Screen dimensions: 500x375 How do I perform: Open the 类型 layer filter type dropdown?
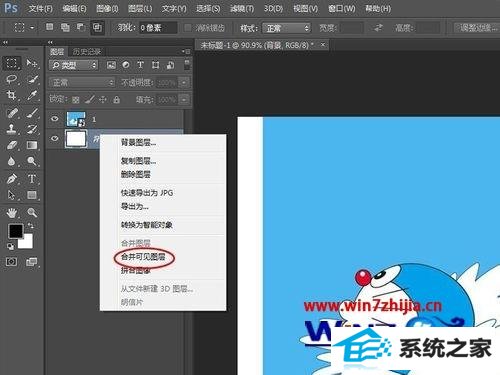click(74, 65)
